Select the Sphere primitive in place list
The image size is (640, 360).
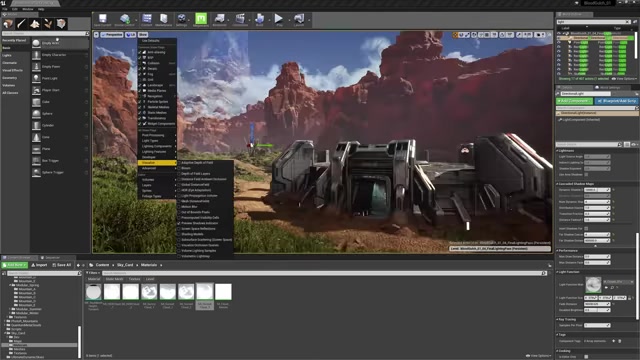coord(60,114)
